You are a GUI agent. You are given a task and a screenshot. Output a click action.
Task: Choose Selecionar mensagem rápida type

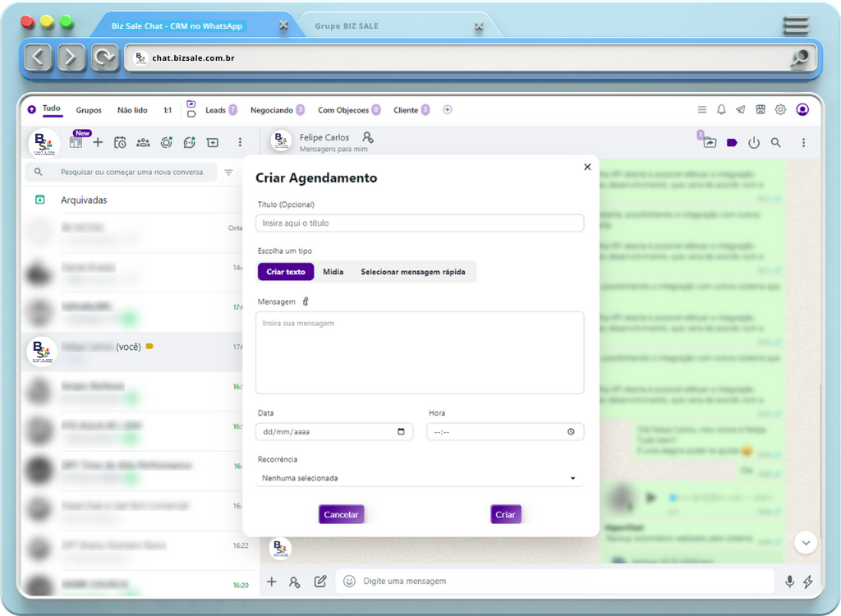(412, 272)
